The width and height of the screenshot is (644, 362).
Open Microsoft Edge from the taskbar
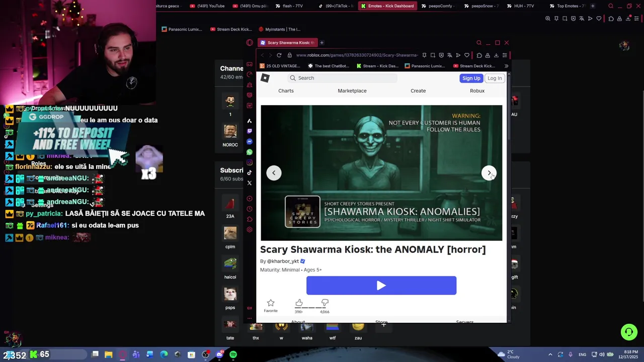(x=164, y=354)
